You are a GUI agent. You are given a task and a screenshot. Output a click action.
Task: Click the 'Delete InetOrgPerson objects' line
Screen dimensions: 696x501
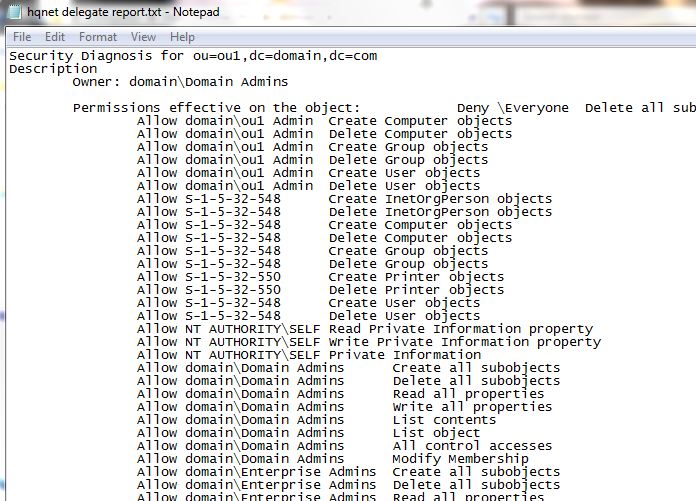click(344, 212)
